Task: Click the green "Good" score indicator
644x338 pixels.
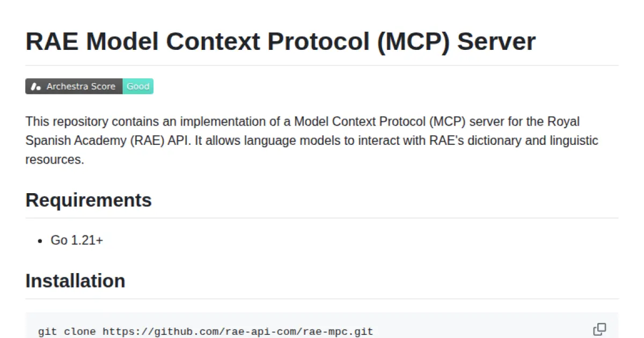Action: click(138, 86)
